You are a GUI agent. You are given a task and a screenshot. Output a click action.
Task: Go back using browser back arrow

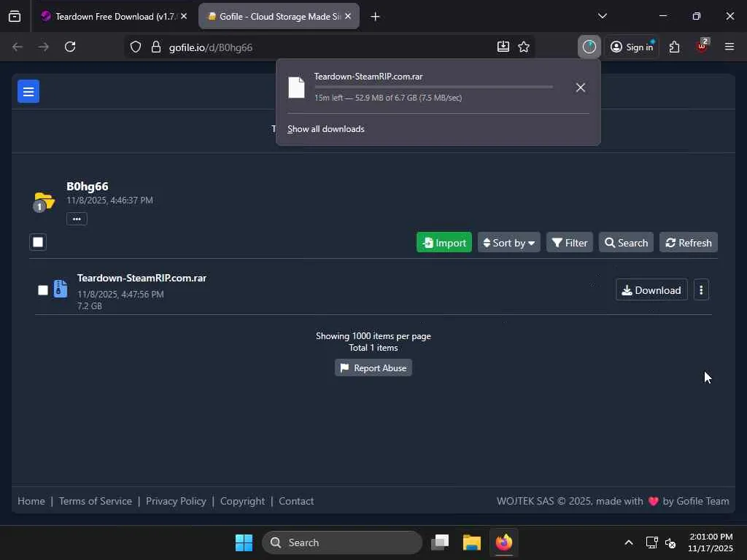pyautogui.click(x=18, y=47)
